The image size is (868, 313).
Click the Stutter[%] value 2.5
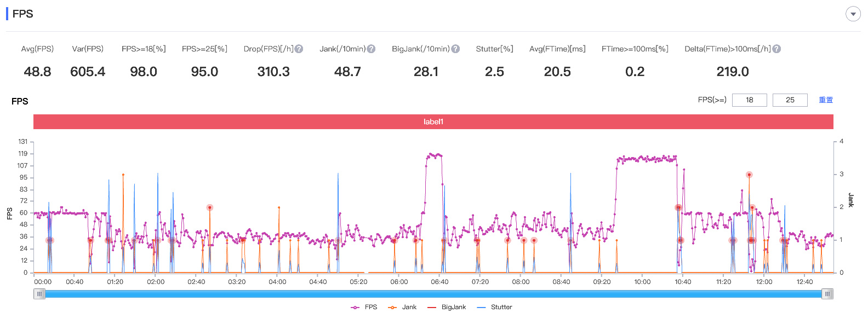(494, 72)
